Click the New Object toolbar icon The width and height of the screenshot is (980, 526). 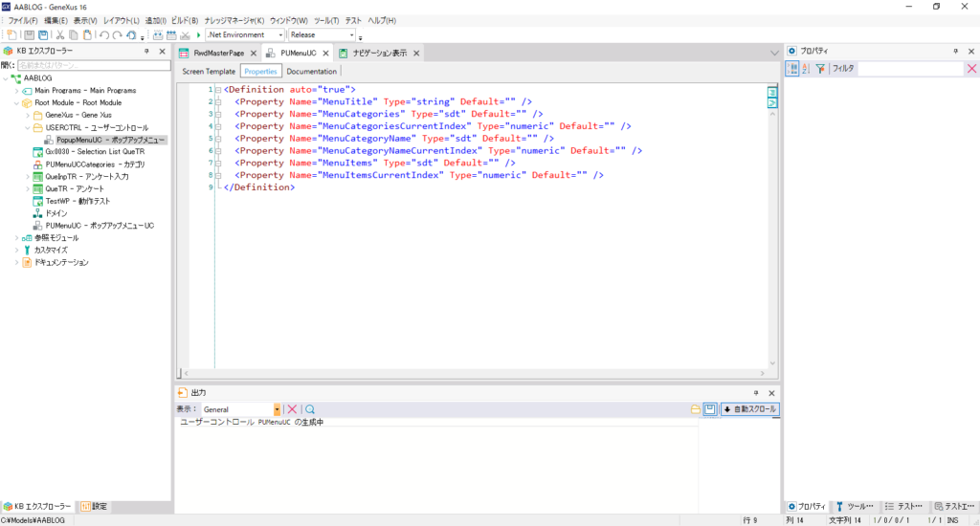pos(11,35)
